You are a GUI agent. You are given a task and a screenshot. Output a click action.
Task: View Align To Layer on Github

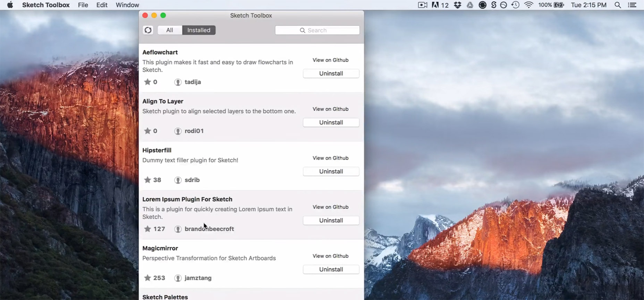(x=330, y=109)
